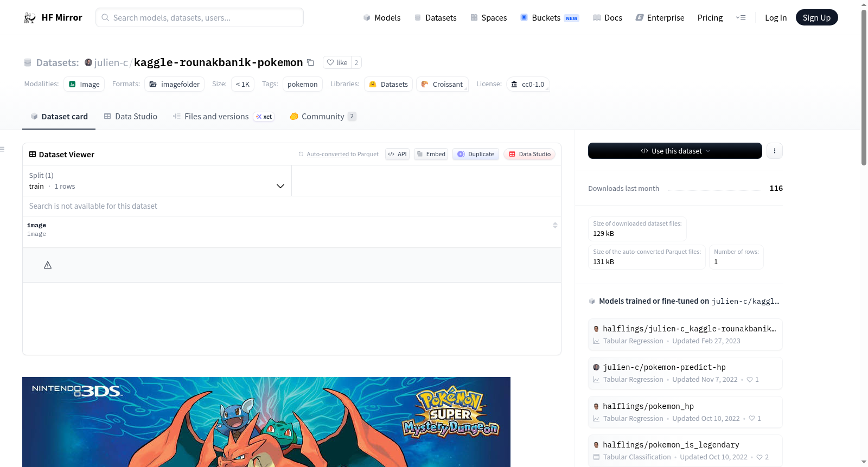The image size is (868, 467).
Task: Open the Pricing page
Action: [710, 18]
